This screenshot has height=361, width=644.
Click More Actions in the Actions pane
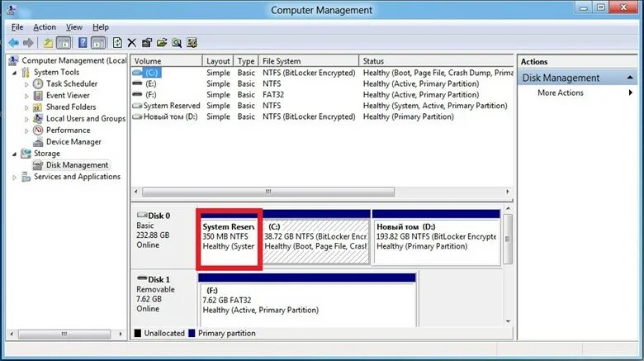coord(561,93)
